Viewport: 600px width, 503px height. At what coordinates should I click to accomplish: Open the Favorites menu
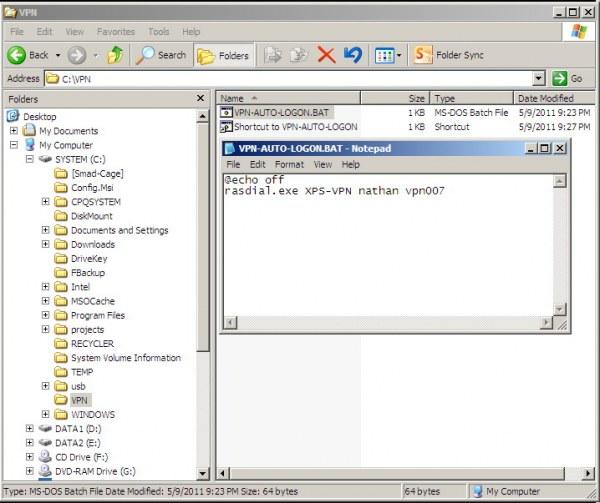[116, 32]
